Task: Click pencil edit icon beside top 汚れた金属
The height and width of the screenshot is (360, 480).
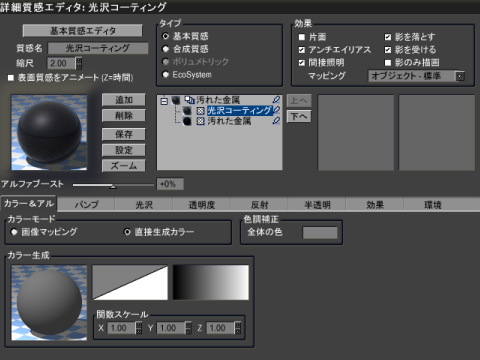Action: (x=276, y=100)
